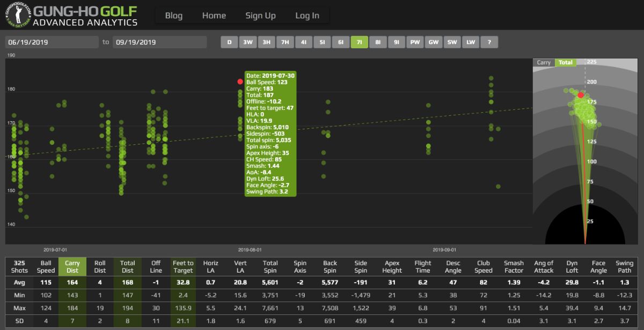Image resolution: width=644 pixels, height=330 pixels.
Task: Select the Total Dist column header
Action: point(127,267)
